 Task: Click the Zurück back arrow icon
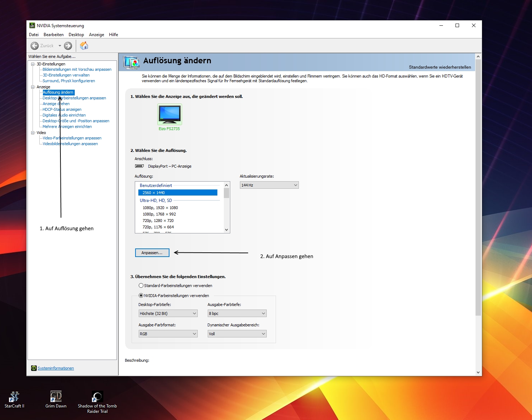click(35, 46)
